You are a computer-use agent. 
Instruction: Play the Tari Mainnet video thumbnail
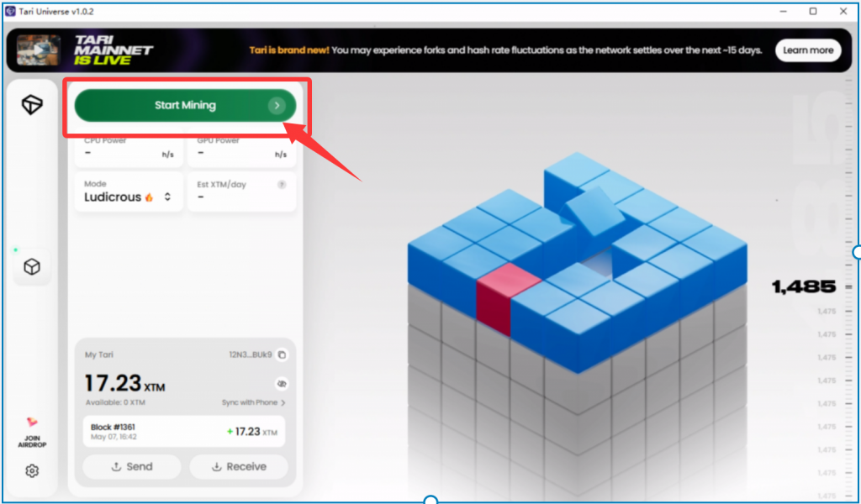click(39, 50)
